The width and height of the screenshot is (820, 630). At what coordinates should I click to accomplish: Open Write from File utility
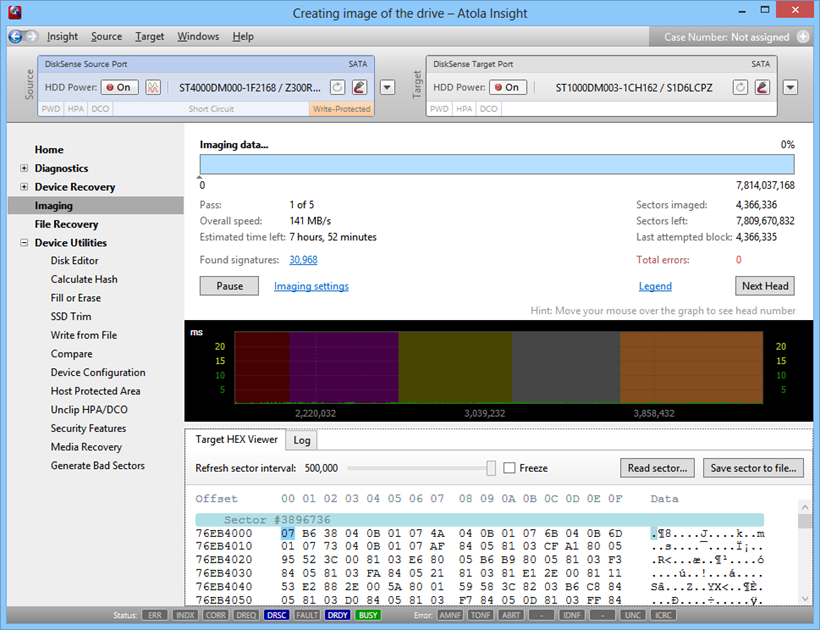[84, 335]
